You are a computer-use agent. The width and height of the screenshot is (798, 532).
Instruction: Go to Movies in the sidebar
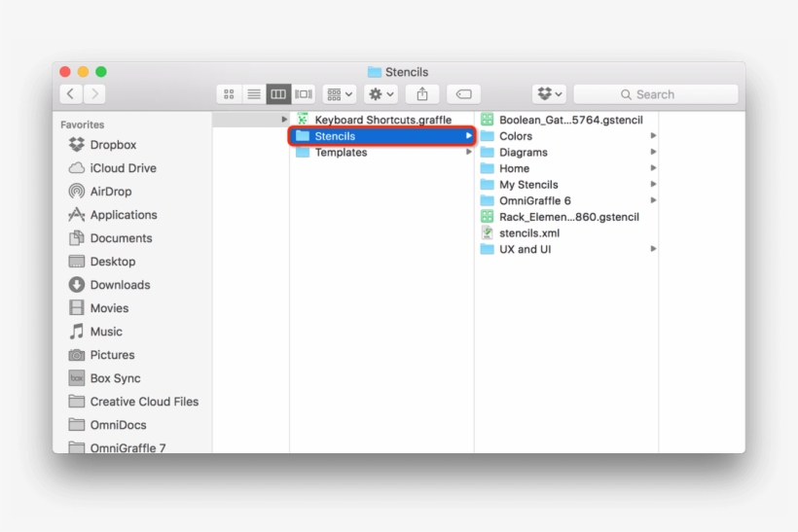tap(98, 308)
